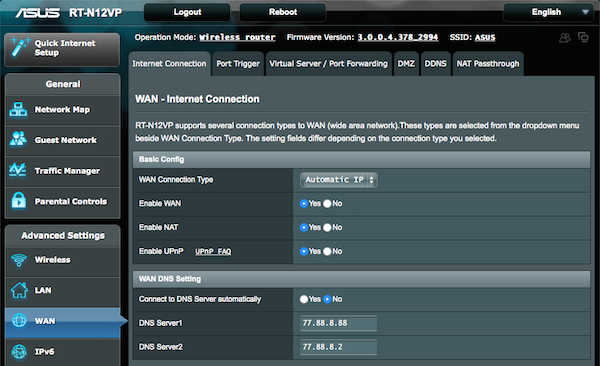
Task: Click the Logout button
Action: click(x=187, y=12)
